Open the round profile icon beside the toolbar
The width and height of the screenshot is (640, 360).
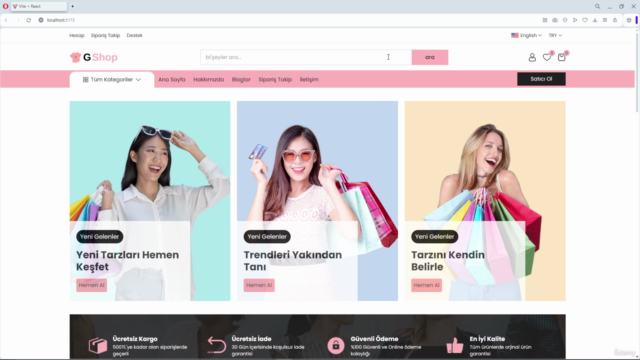click(x=629, y=20)
